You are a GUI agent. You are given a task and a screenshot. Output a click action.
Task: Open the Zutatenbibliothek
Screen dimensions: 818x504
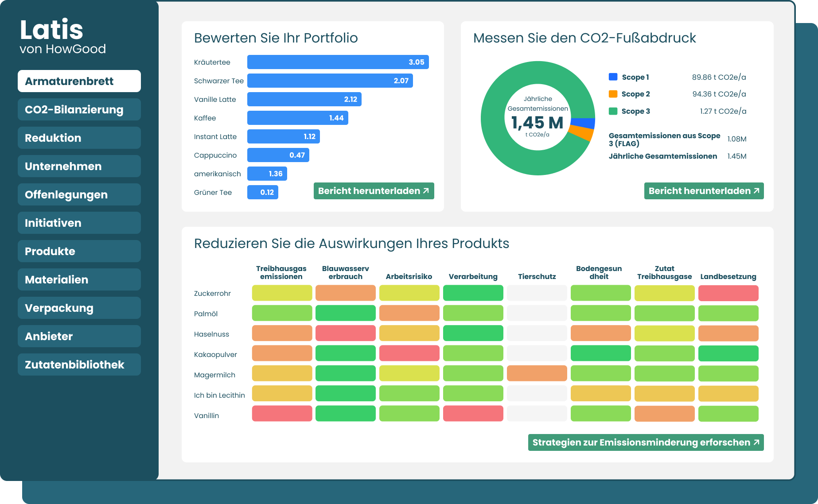79,364
